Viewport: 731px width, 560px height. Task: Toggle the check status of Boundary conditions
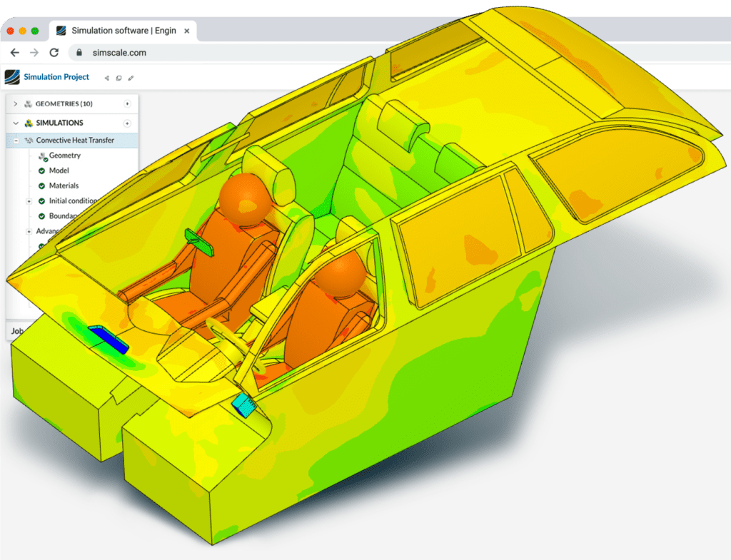coord(43,215)
